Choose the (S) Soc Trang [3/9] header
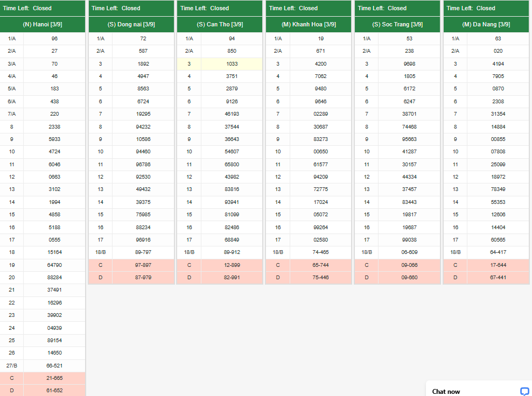The height and width of the screenshot is (396, 532). click(x=397, y=25)
